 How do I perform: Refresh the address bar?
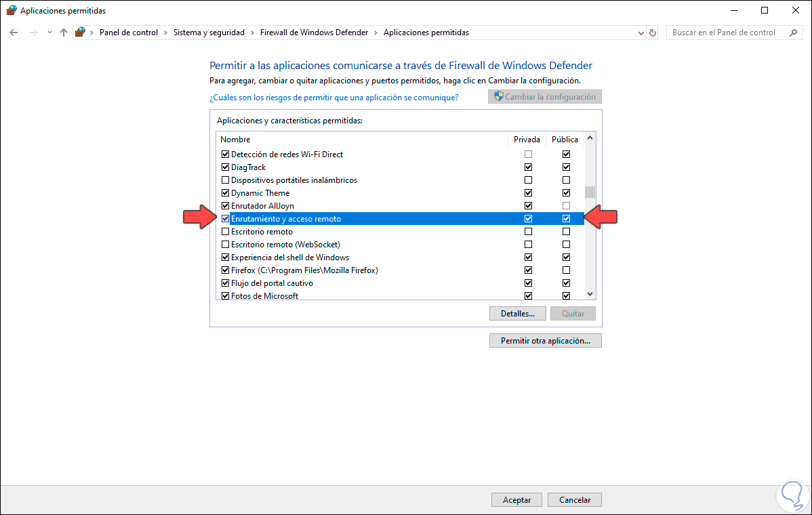tap(653, 33)
